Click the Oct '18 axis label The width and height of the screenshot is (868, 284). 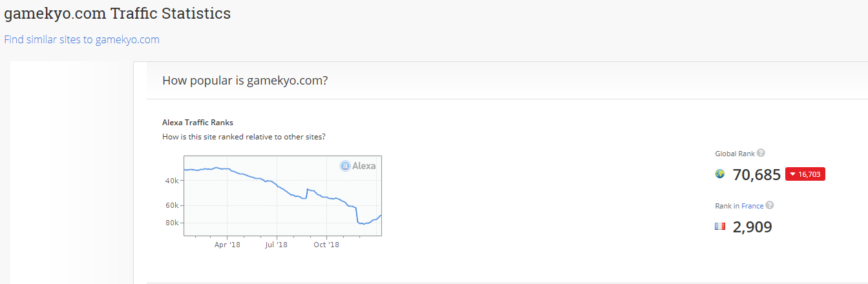pyautogui.click(x=326, y=245)
